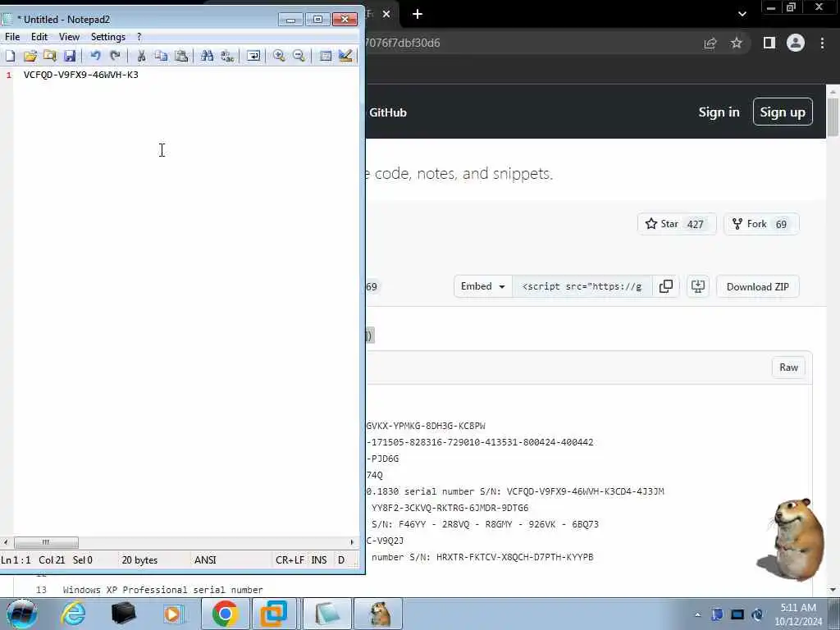Click the Chrome page vertical scrollbar thumb
Viewport: 840px width, 630px height.
(833, 116)
